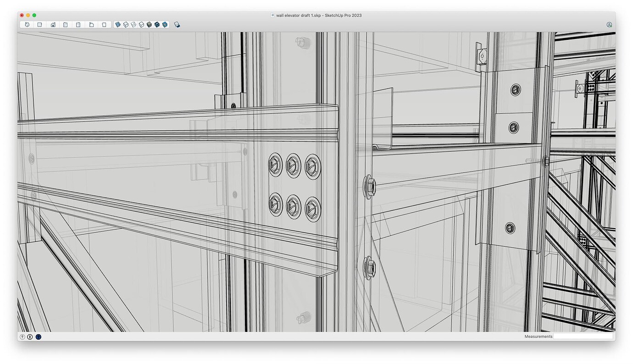The height and width of the screenshot is (364, 633).
Task: Apply Shaded with Textures style
Action: pyautogui.click(x=157, y=24)
